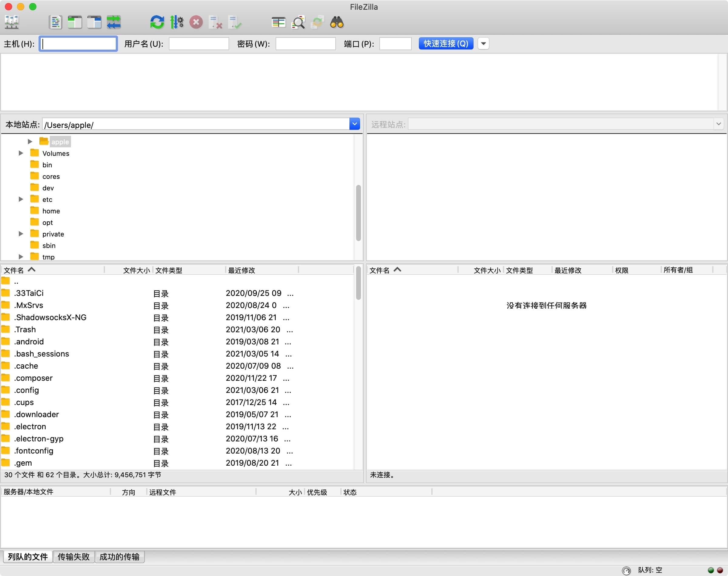Expand the Volumes folder in tree

point(21,153)
